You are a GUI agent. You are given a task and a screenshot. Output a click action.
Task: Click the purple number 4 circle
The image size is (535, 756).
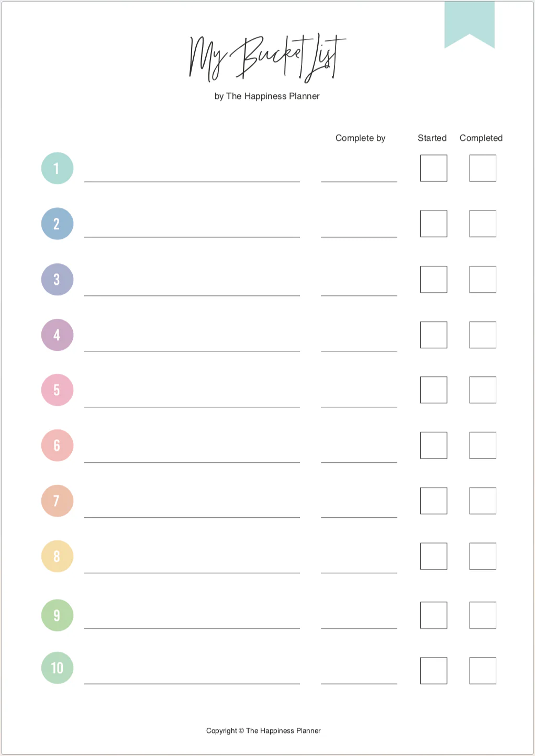point(57,335)
